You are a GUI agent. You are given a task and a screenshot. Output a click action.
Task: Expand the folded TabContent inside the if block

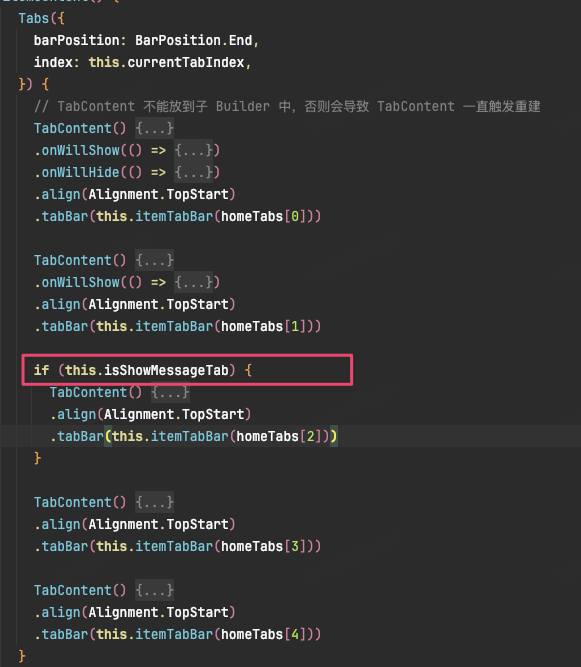(x=170, y=392)
